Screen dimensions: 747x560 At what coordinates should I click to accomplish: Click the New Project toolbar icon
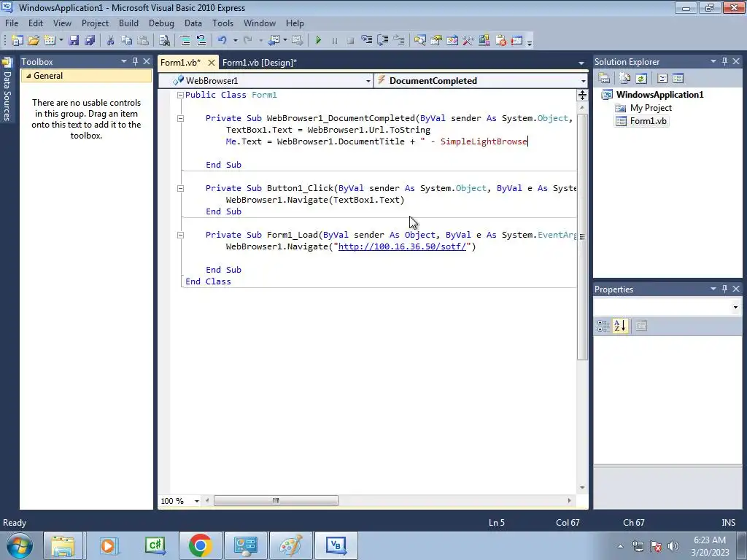18,41
